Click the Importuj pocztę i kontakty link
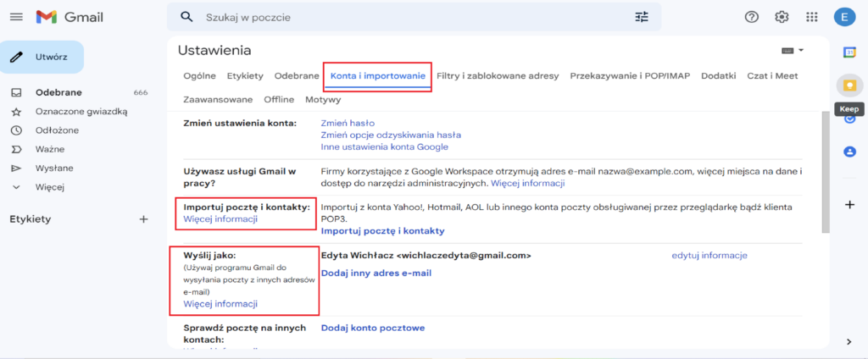Viewport: 868px width, 359px height. pyautogui.click(x=382, y=231)
